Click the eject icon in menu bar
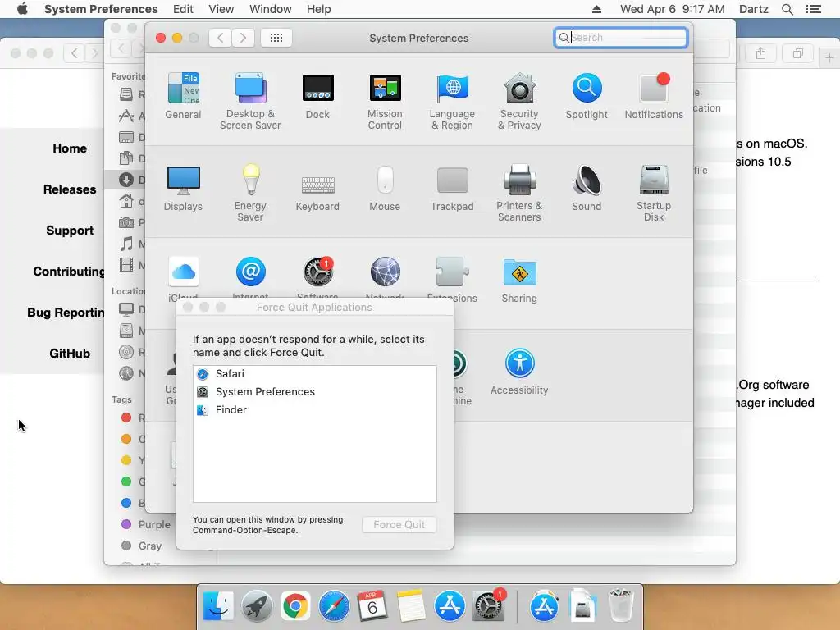840x630 pixels. pyautogui.click(x=597, y=9)
